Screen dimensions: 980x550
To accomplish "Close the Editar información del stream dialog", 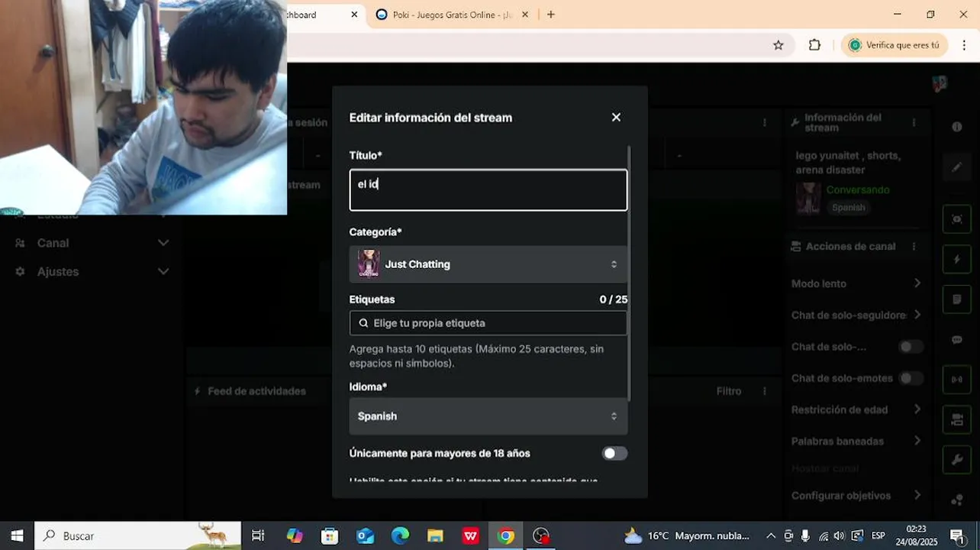I will (616, 118).
